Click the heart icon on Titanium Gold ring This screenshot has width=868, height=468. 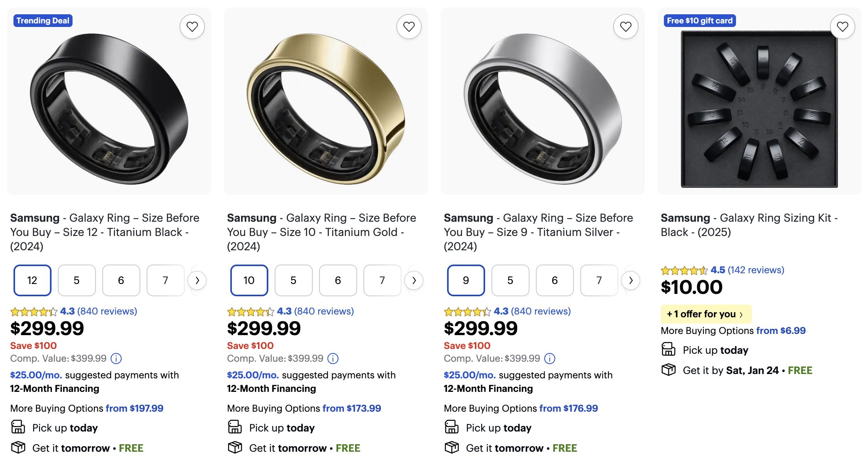coord(409,26)
